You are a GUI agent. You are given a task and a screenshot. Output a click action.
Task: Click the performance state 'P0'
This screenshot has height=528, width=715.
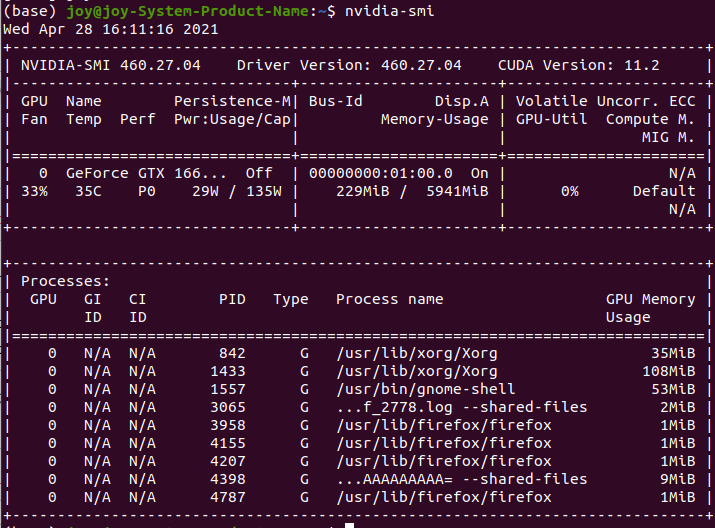click(x=147, y=192)
